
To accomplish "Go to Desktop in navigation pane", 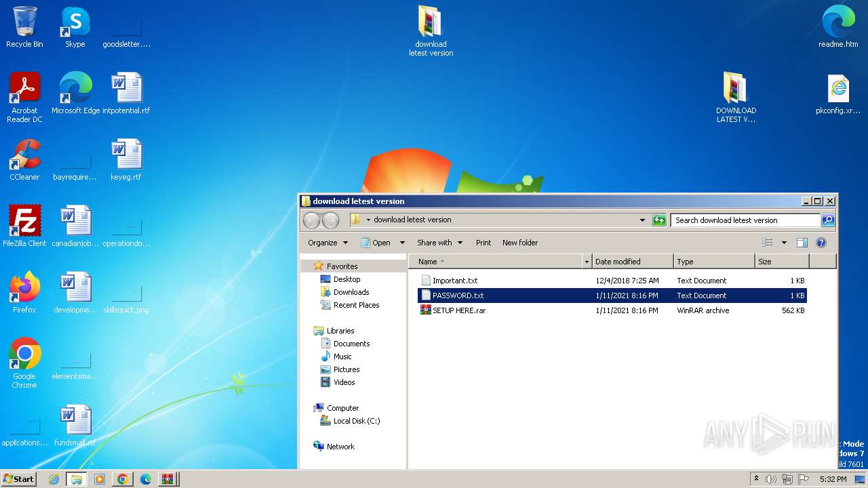I will (347, 279).
